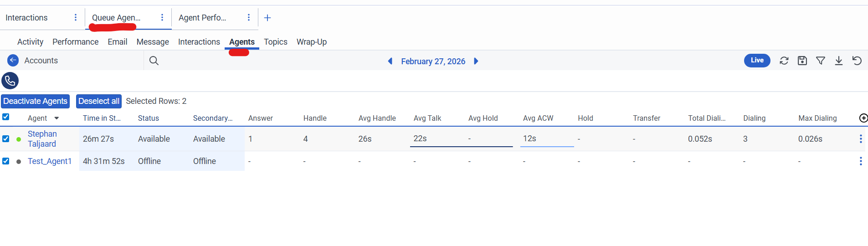Sort using the Agent column arrow
The height and width of the screenshot is (246, 868).
(x=56, y=118)
